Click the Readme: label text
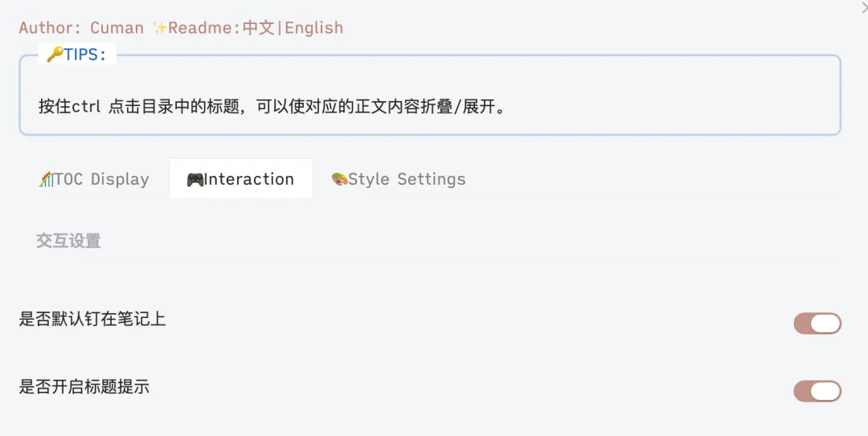Viewport: 868px width, 436px height. pyautogui.click(x=204, y=28)
